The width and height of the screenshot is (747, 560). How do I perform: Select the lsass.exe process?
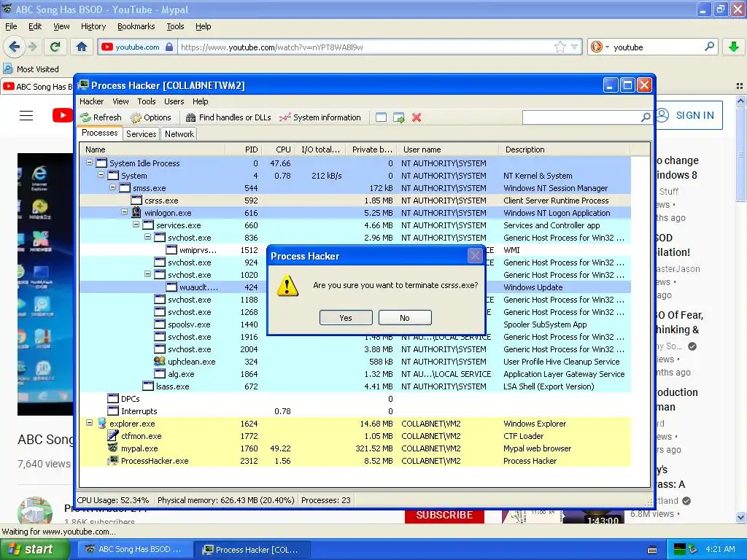pos(355,386)
